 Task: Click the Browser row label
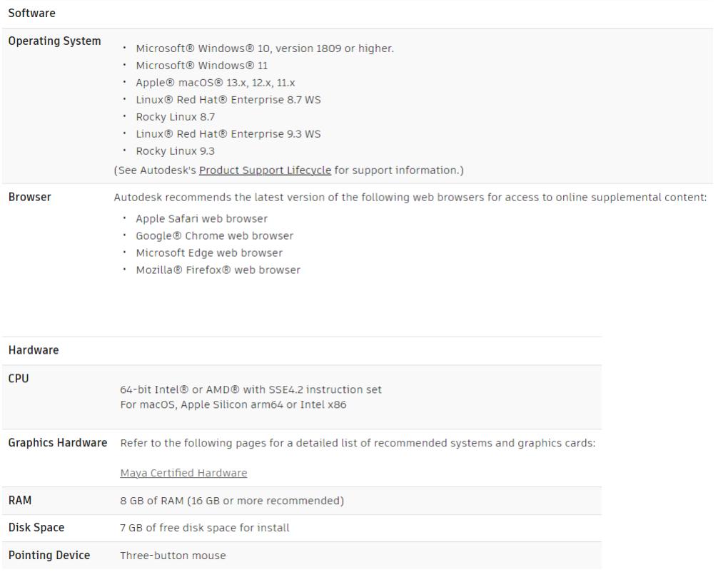click(x=30, y=198)
